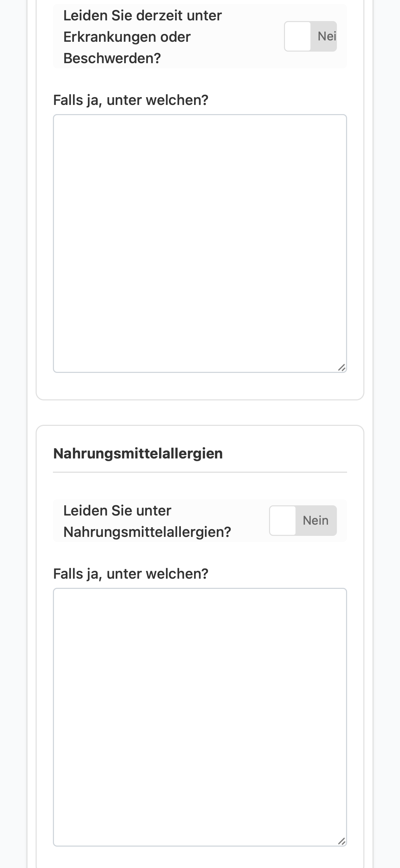400x868 pixels.
Task: Click the cut-off 'Nei' text on the Erkrankungen toggle
Action: 327,36
